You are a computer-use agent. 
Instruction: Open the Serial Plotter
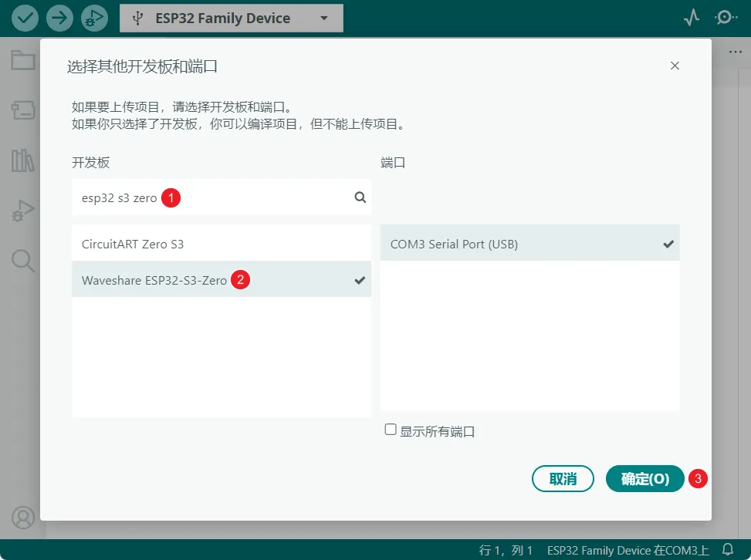692,19
